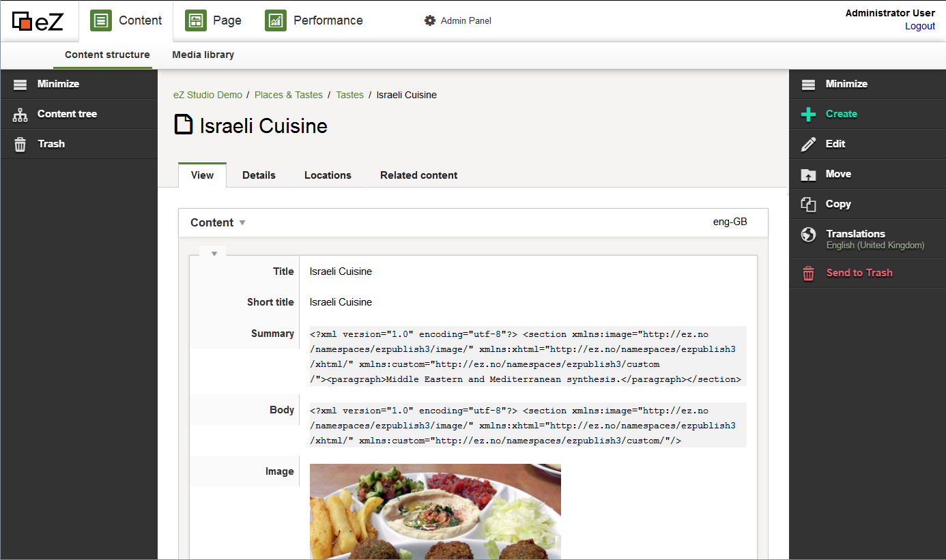Click the Translations globe icon
The height and width of the screenshot is (560, 946).
[x=809, y=235]
